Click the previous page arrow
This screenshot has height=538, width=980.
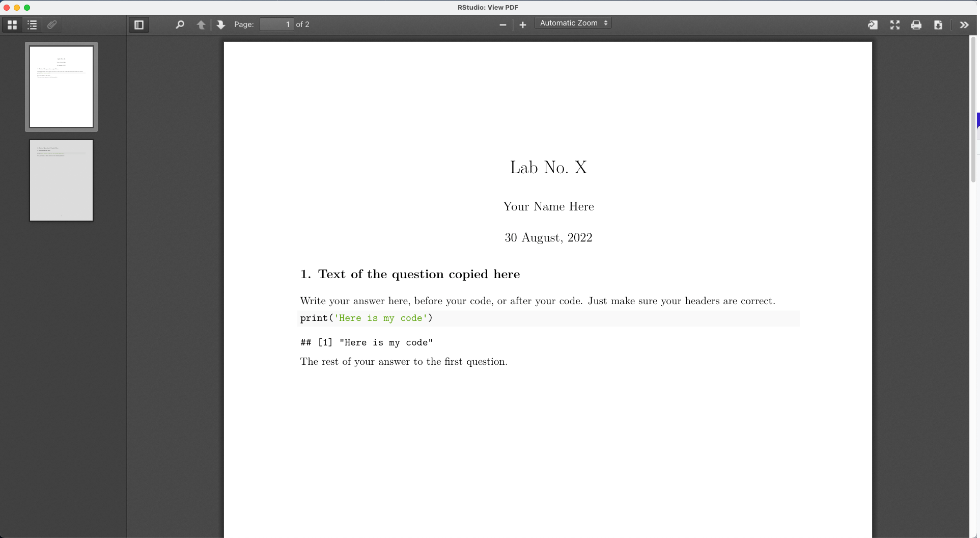[x=201, y=24]
